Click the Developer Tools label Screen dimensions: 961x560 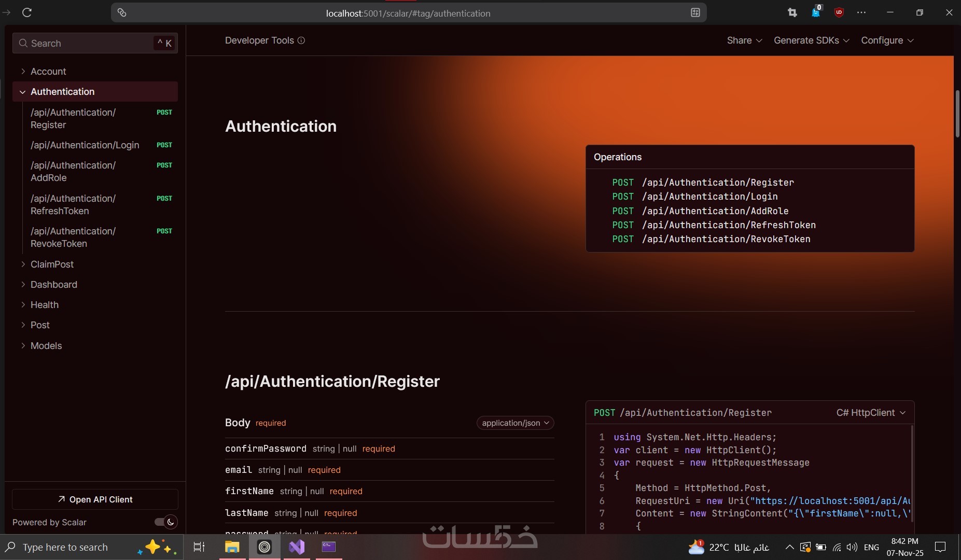(x=259, y=40)
